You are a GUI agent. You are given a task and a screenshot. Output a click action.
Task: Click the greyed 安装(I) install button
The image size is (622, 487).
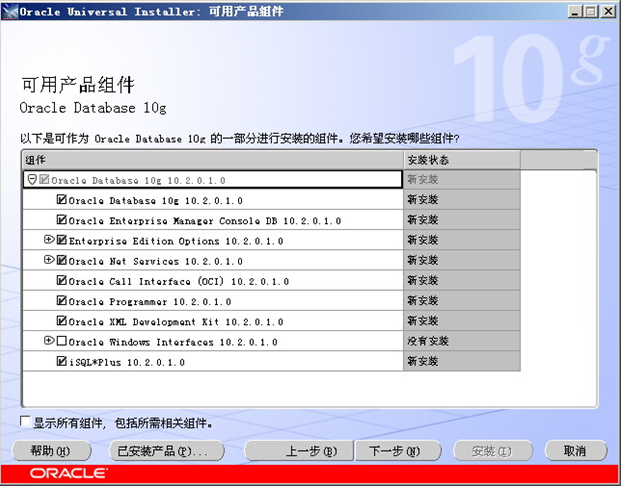tap(492, 451)
